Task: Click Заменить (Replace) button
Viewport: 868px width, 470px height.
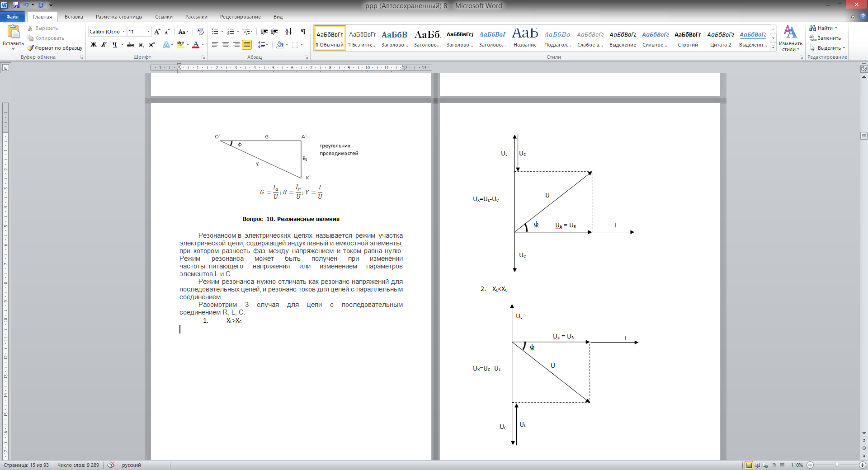Action: click(x=825, y=38)
